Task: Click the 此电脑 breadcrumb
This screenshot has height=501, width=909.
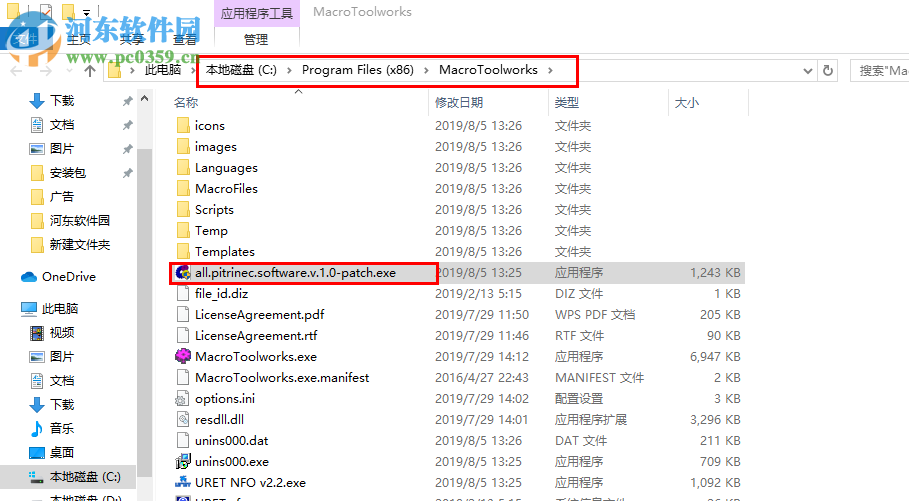Action: tap(163, 70)
